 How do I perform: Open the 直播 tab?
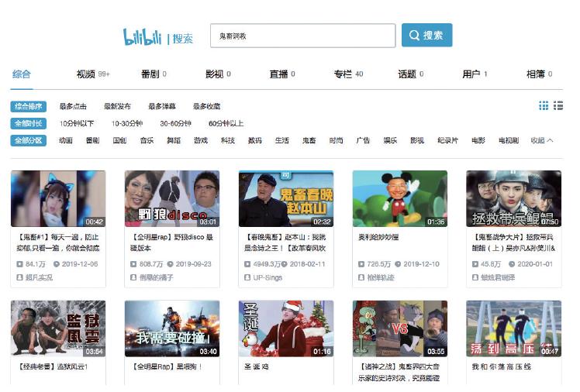[x=282, y=74]
